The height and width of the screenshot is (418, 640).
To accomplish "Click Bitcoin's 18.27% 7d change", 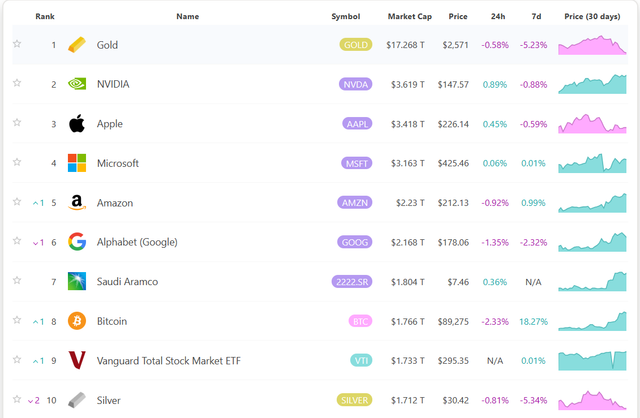I will pyautogui.click(x=533, y=322).
